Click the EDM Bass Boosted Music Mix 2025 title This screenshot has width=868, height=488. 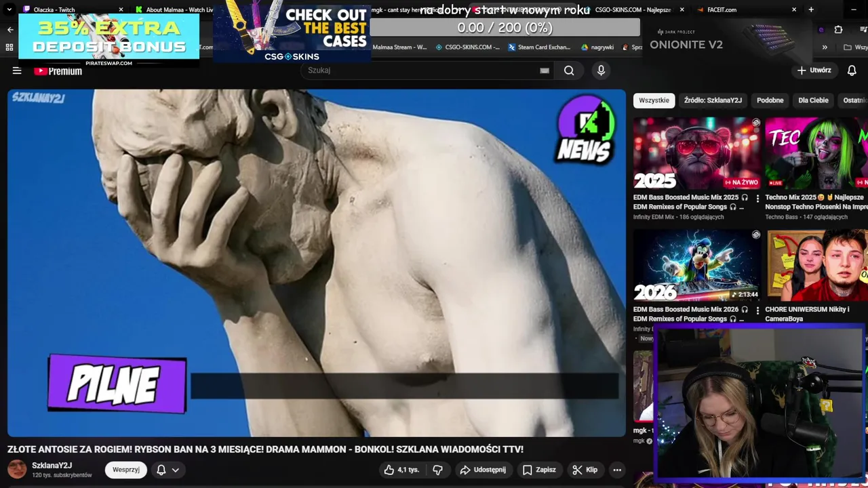(x=690, y=202)
